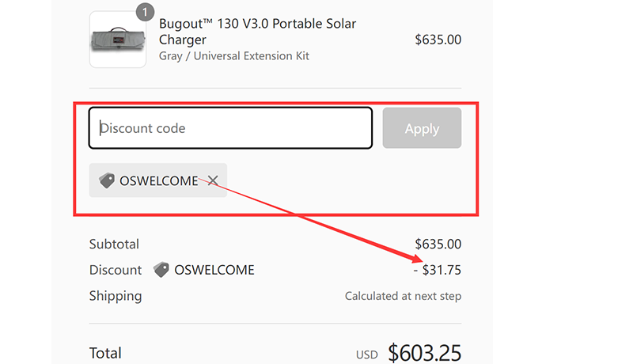Click the 'Calculated at next step' text
The image size is (633, 364).
click(403, 297)
